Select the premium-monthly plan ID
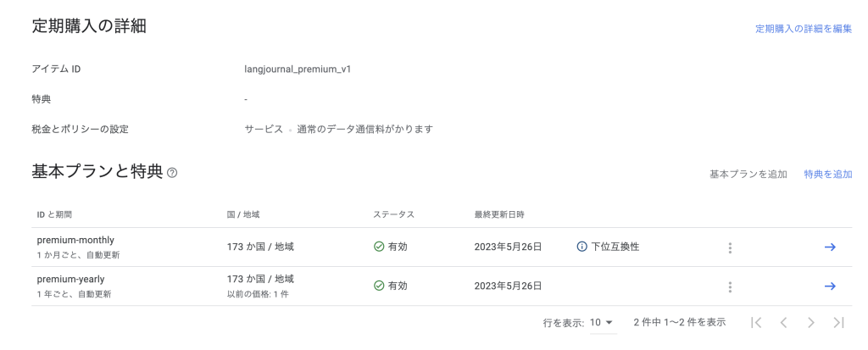This screenshot has width=868, height=350. tap(75, 241)
